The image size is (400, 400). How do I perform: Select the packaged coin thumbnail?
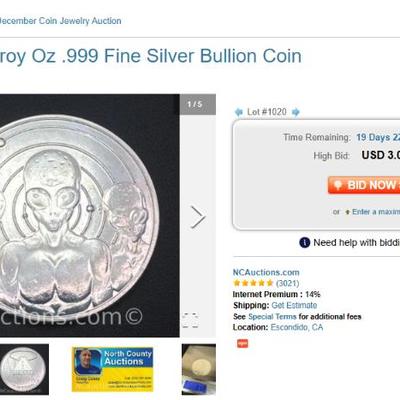[x=199, y=369]
